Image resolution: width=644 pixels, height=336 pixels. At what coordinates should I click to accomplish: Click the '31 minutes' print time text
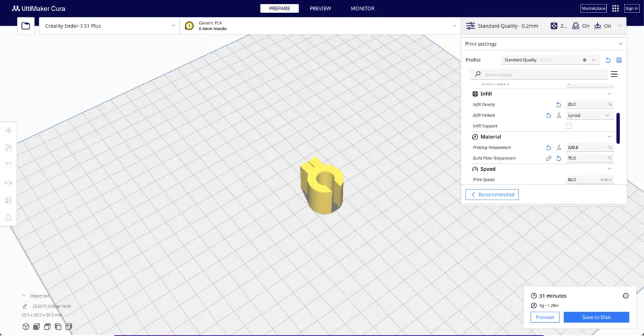click(553, 296)
